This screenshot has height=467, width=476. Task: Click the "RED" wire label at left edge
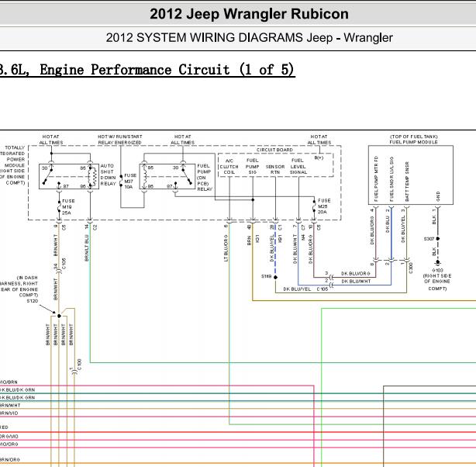point(4,427)
